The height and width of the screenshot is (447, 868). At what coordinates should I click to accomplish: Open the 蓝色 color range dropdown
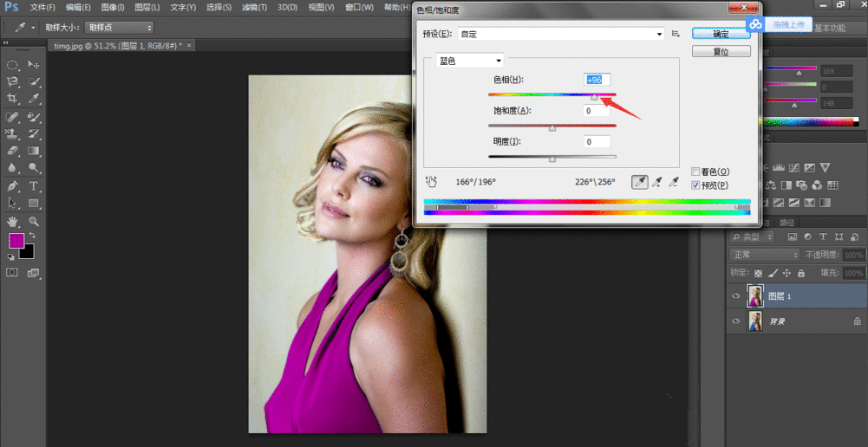pyautogui.click(x=468, y=61)
